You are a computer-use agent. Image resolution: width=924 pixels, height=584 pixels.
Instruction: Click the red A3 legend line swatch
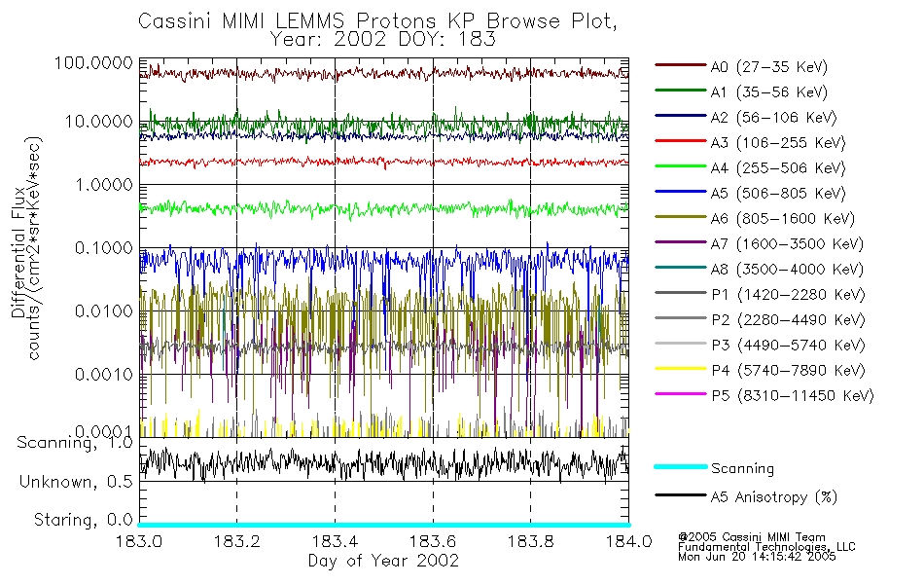(x=680, y=141)
